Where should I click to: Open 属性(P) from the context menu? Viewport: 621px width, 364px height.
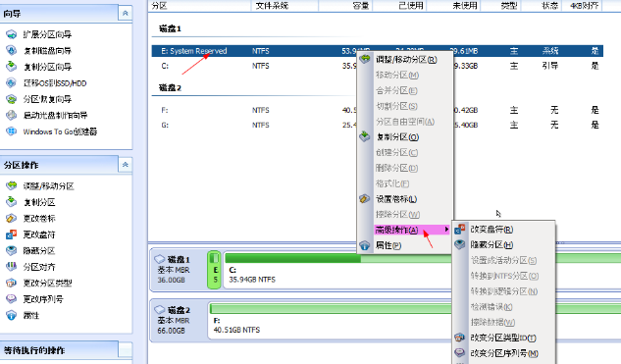point(388,245)
